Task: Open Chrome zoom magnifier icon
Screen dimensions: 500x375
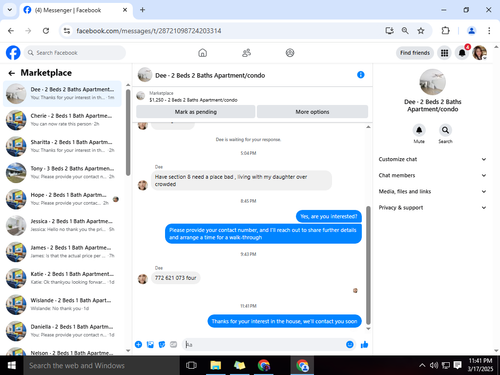Action: (x=405, y=31)
